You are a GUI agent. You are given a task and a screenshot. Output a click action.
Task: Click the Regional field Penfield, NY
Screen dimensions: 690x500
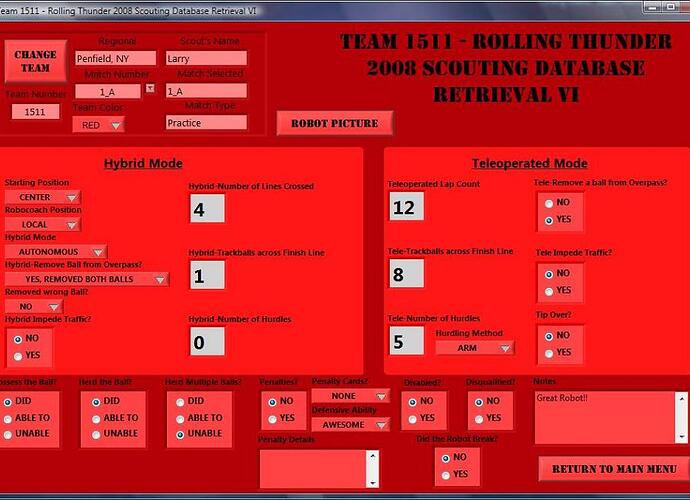click(x=115, y=58)
